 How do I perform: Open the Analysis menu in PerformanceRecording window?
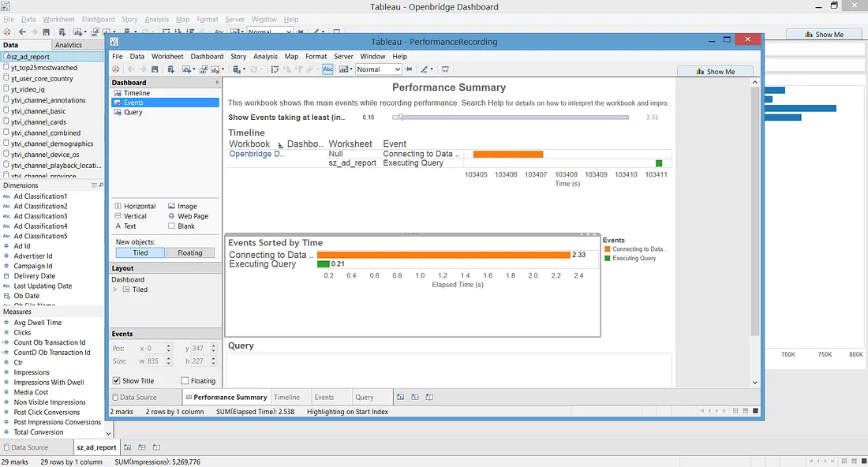pos(265,57)
